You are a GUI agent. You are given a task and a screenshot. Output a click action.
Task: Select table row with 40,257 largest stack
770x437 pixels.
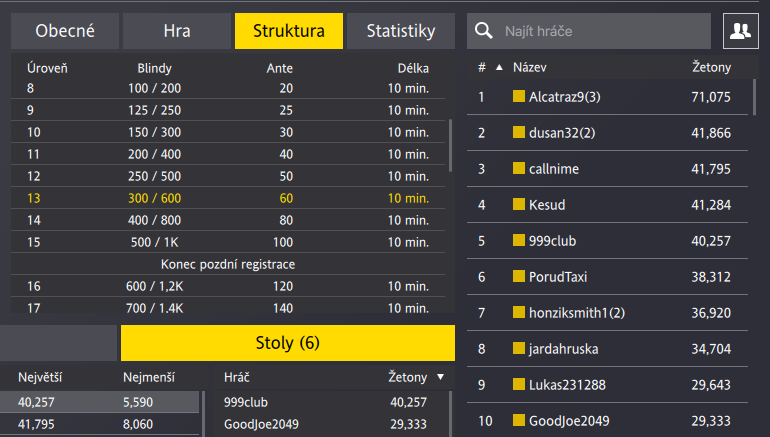100,402
